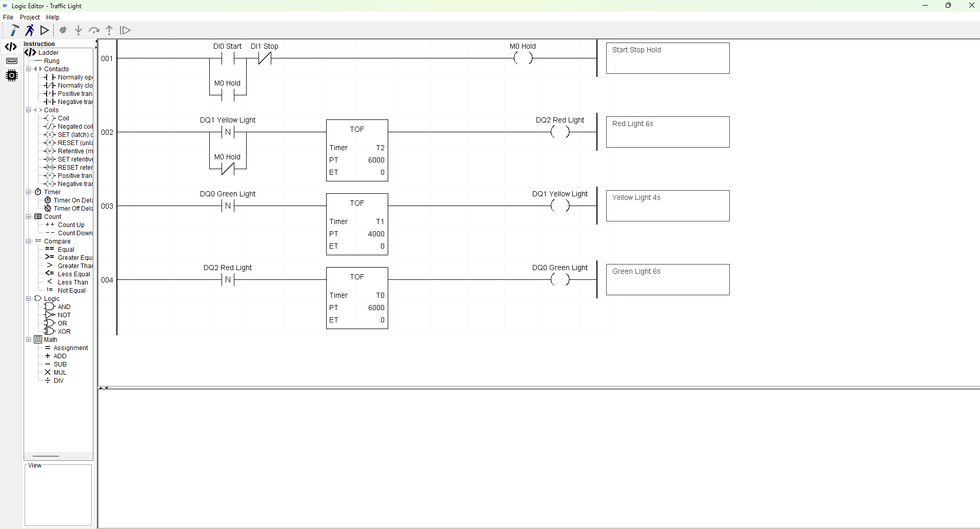Click the running man icon in toolbar
The image size is (980, 529).
[30, 30]
